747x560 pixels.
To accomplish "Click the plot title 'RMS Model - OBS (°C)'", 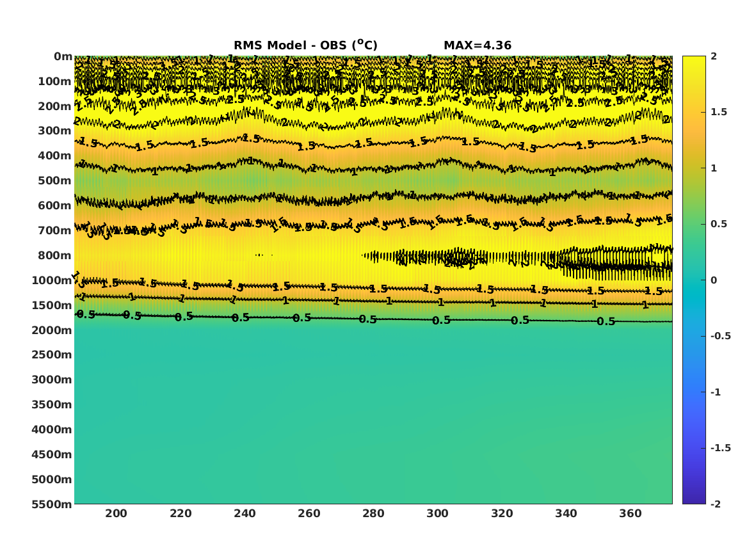I will pyautogui.click(x=305, y=45).
